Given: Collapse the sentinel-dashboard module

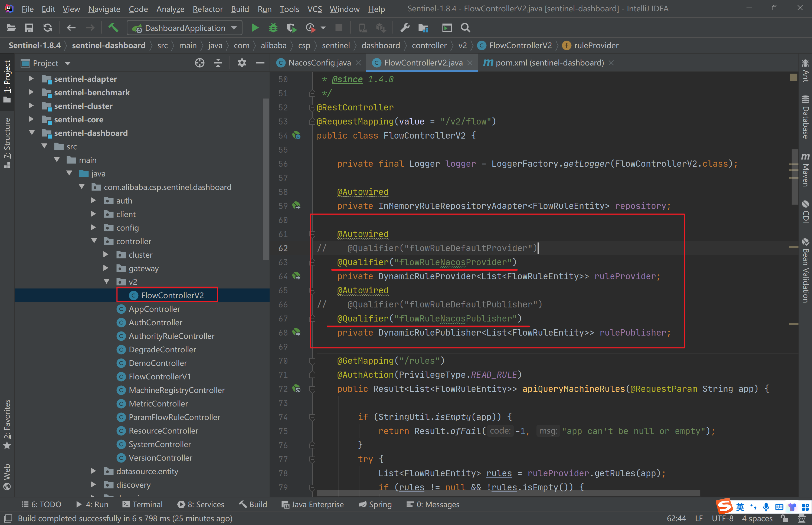Looking at the screenshot, I should pos(32,133).
